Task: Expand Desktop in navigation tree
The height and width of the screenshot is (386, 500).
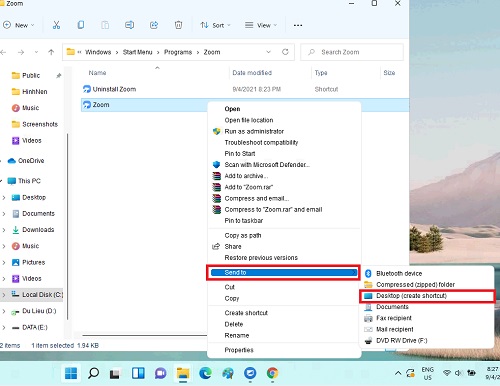Action: pyautogui.click(x=4, y=198)
